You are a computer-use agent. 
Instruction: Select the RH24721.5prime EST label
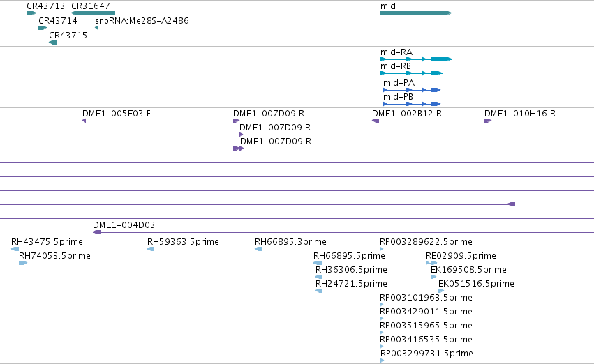click(351, 284)
